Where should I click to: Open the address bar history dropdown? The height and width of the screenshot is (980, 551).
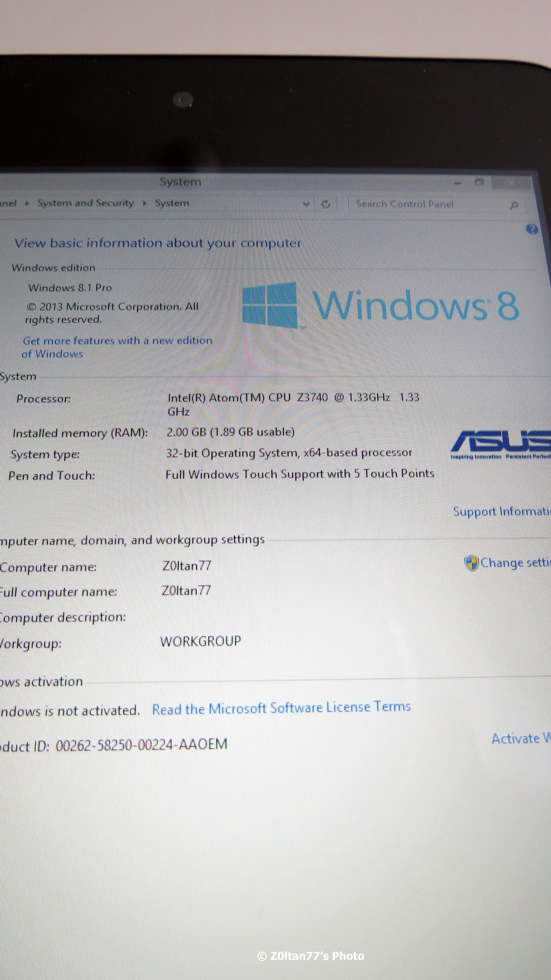(306, 204)
